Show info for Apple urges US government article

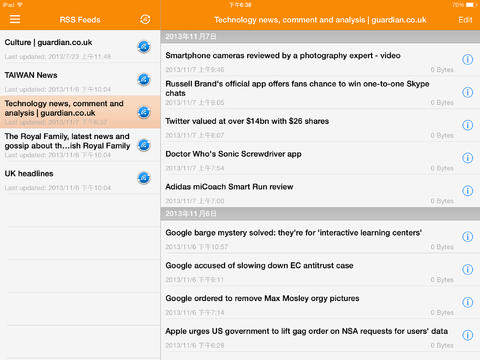[x=468, y=335]
